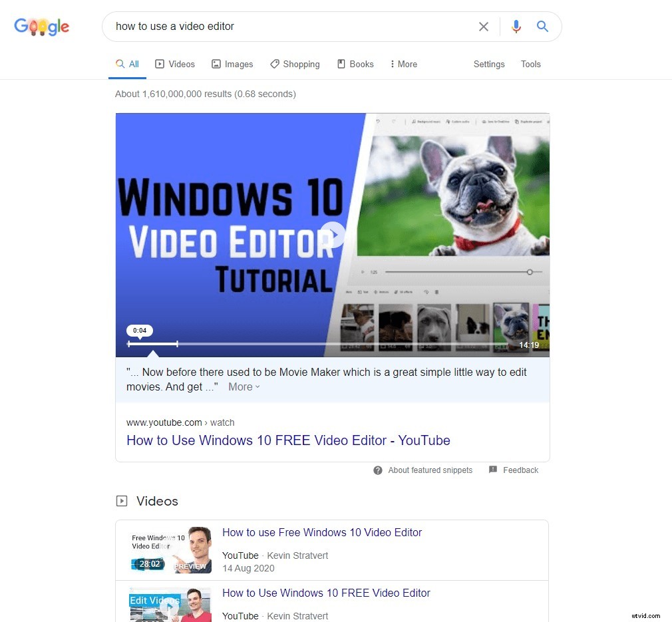Click the Google logo
Screen dimensions: 672x622
tap(41, 27)
